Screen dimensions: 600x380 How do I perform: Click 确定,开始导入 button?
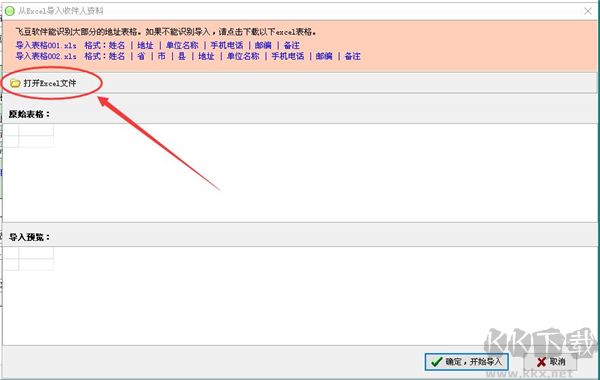click(466, 362)
